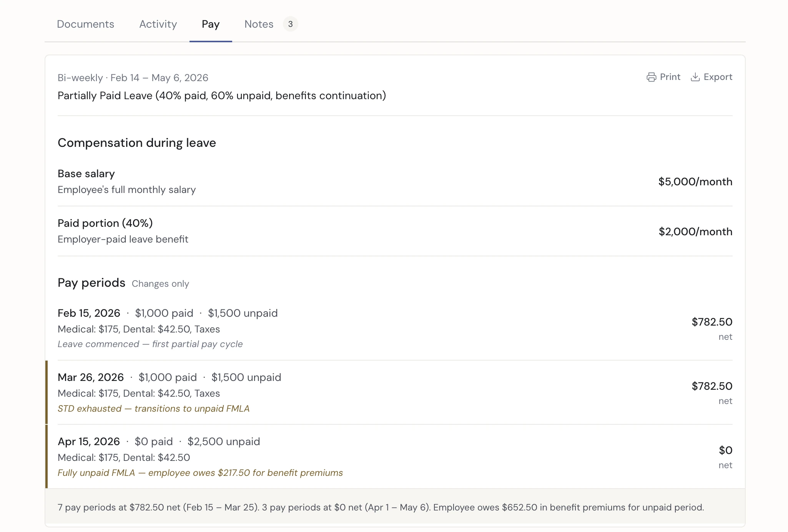Select the Mar 26, 2026 pay period row
This screenshot has width=788, height=532.
coord(91,377)
